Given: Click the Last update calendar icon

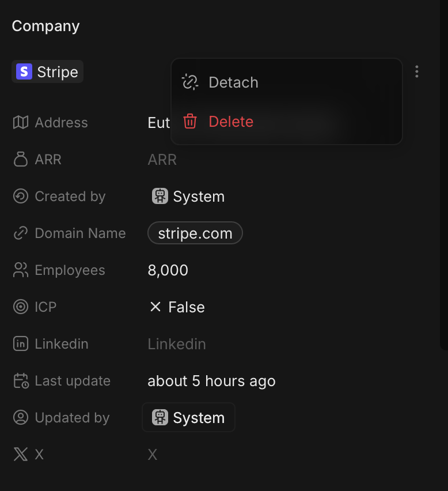Looking at the screenshot, I should [x=21, y=381].
